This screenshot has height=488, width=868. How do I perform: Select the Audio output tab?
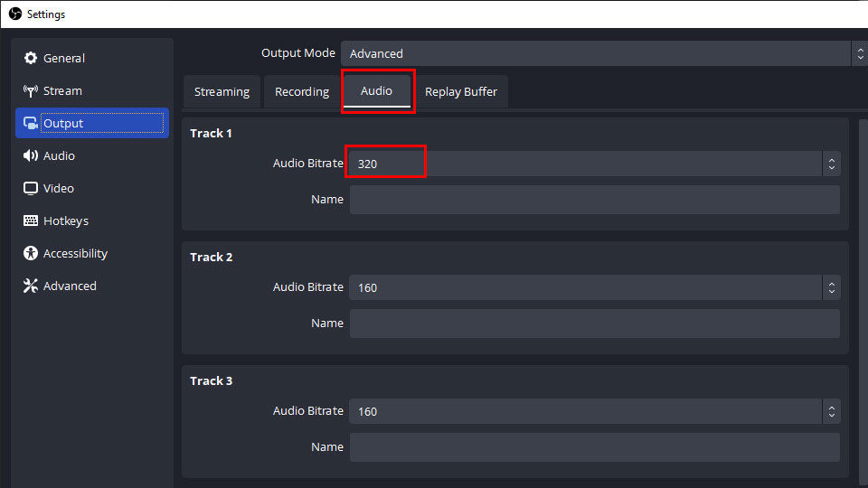pyautogui.click(x=376, y=90)
